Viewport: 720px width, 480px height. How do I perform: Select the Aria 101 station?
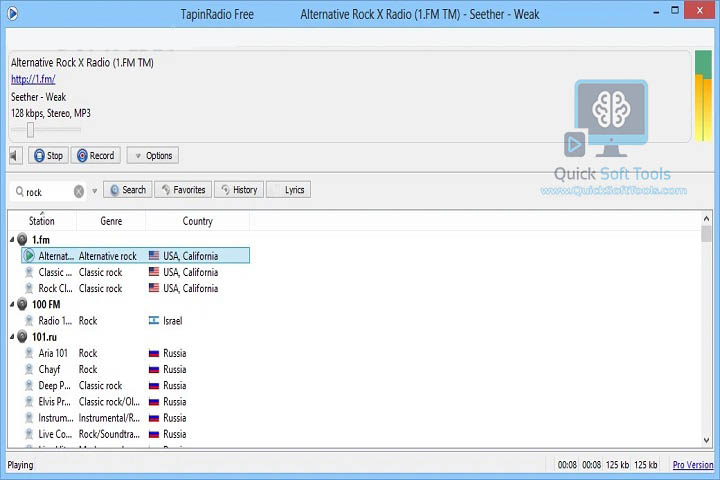[x=136, y=353]
